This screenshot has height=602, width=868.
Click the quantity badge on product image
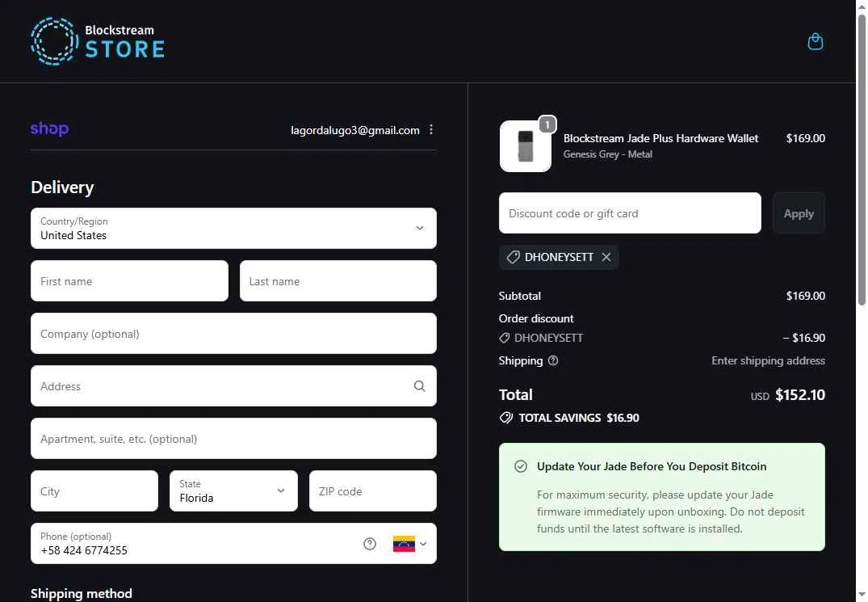coord(547,124)
